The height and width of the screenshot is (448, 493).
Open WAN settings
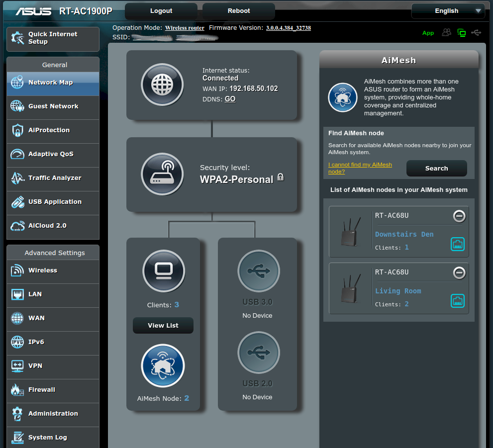point(53,319)
